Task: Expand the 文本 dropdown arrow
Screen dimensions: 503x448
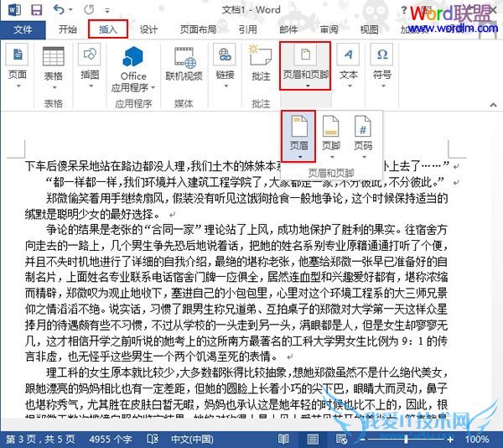Action: (x=350, y=86)
